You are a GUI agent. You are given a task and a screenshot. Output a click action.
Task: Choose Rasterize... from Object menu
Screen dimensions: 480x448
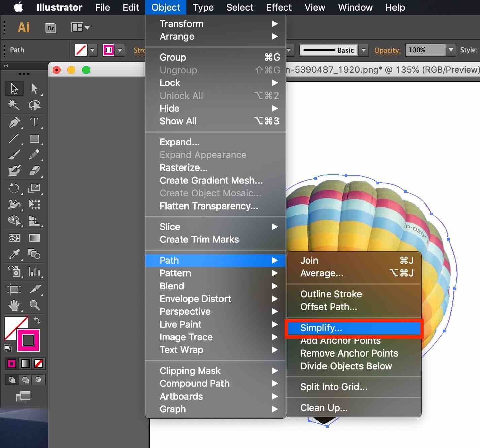pyautogui.click(x=216, y=167)
